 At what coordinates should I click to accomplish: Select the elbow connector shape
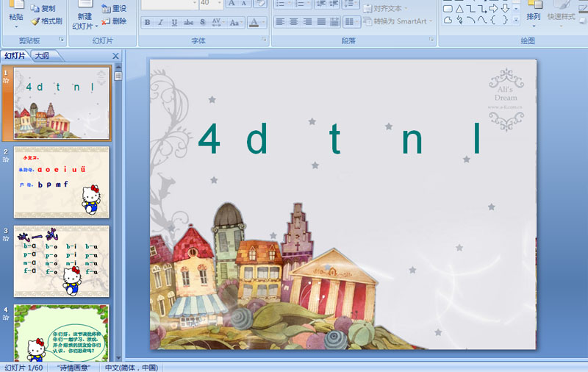(x=471, y=8)
